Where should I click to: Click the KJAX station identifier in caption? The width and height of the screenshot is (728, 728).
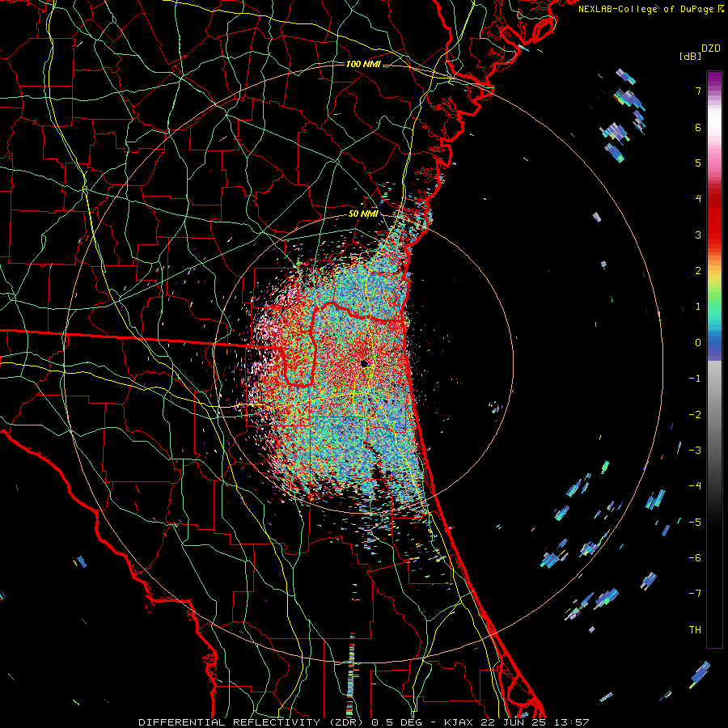point(459,722)
